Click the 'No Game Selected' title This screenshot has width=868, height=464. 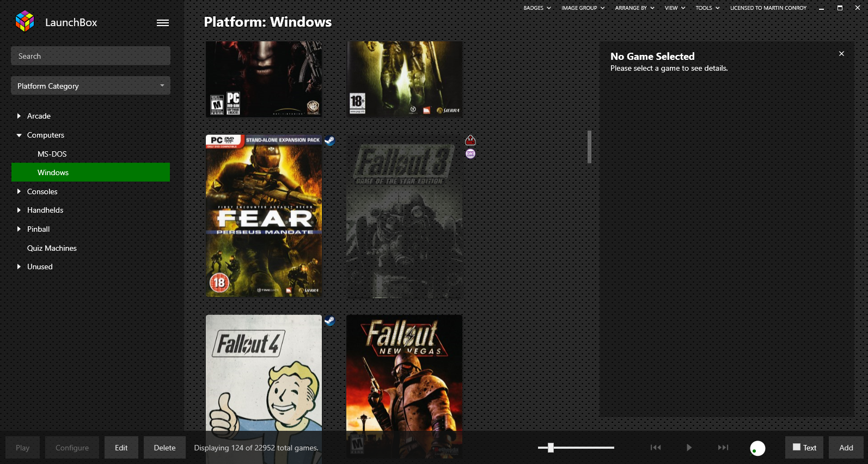[x=652, y=56]
